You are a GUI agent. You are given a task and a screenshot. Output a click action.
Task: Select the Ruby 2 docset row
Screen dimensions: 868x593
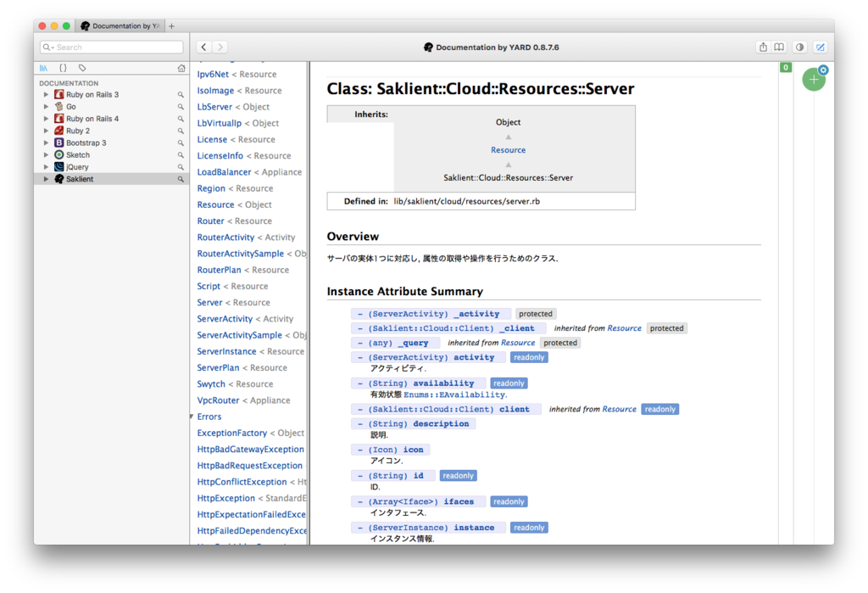111,131
